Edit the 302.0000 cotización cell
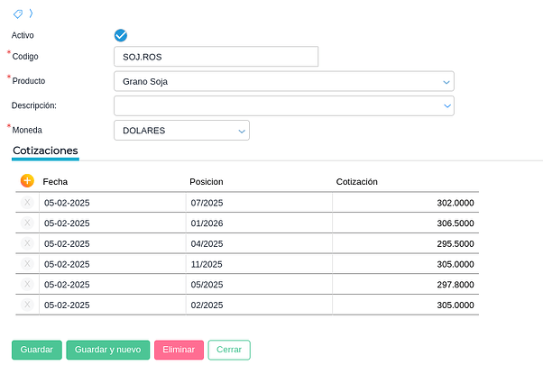543x392 pixels. [x=406, y=203]
